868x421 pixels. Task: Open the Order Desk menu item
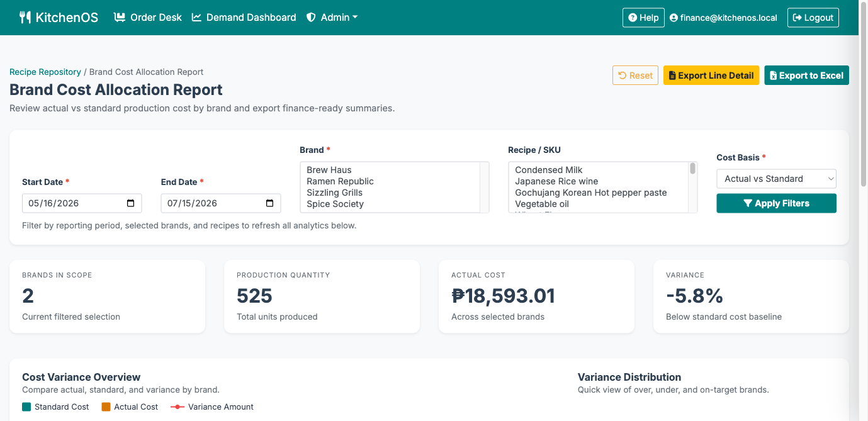pyautogui.click(x=148, y=18)
